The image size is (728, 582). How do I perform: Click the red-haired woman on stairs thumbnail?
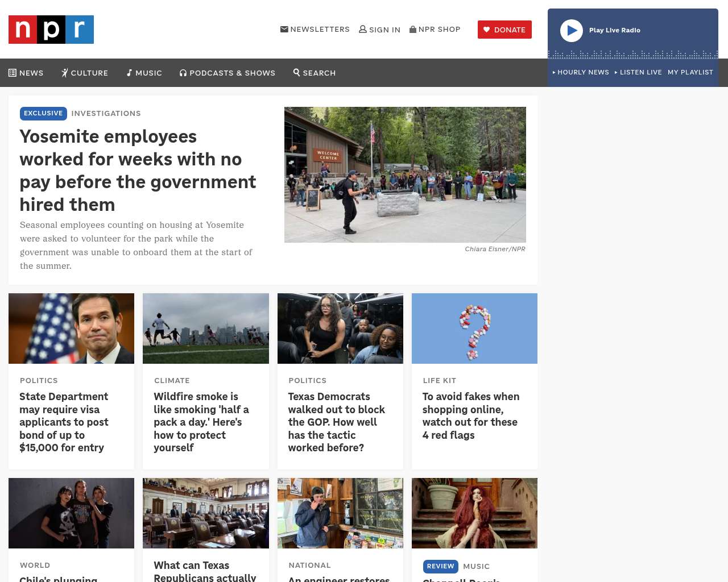(474, 513)
